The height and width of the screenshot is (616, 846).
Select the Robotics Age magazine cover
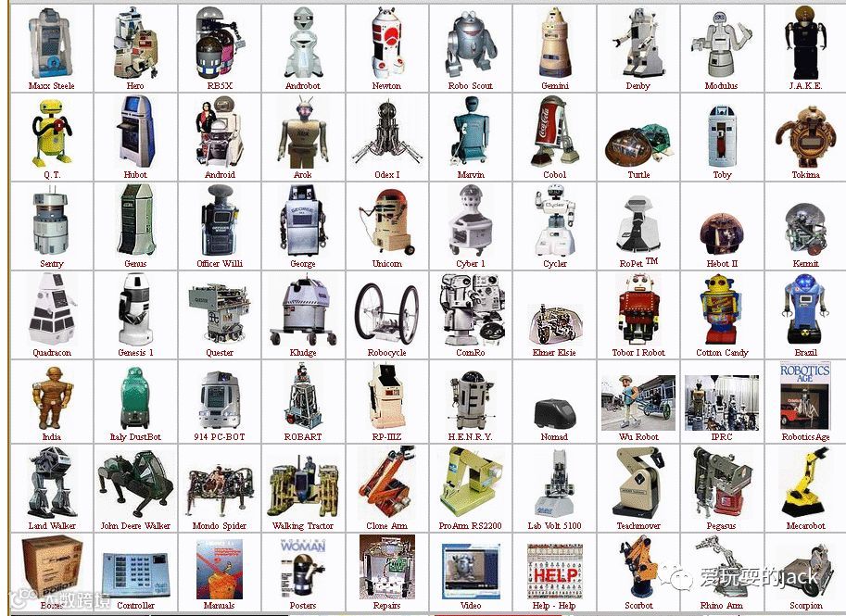point(805,396)
